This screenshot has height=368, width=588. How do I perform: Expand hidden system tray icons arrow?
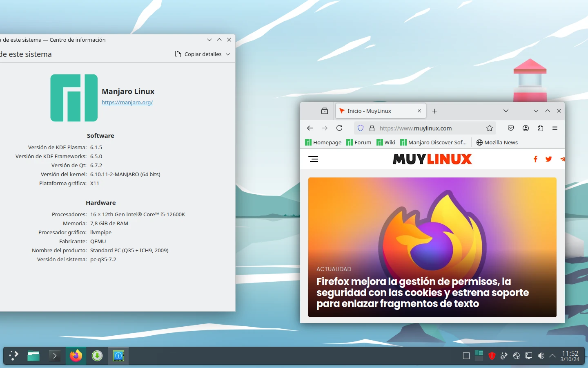(552, 356)
